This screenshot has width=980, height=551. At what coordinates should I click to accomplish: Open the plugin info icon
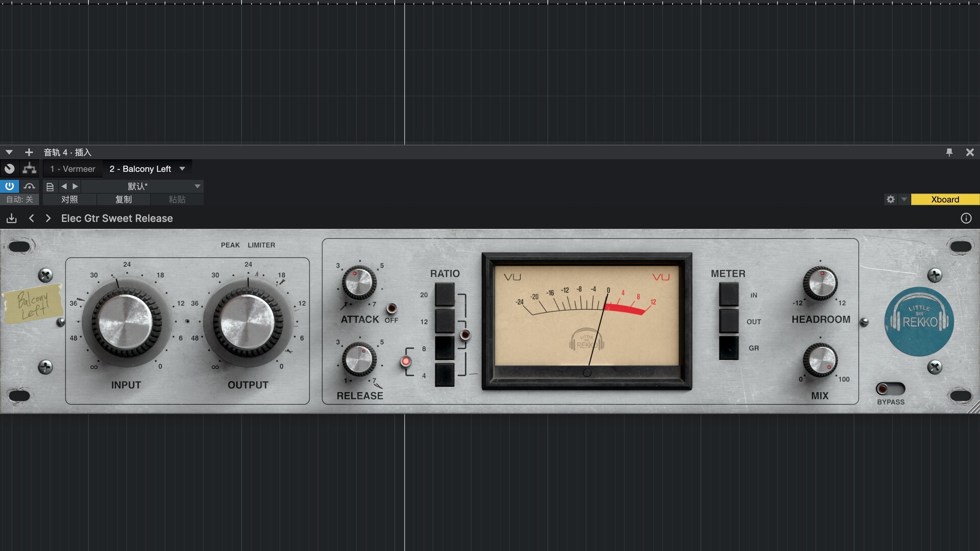[966, 218]
